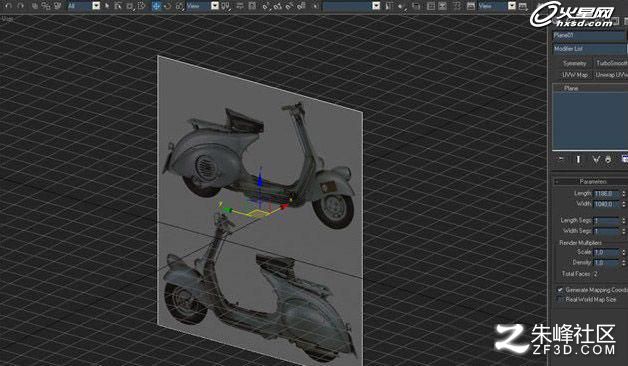Screen dimensions: 628x366
Task: Click the Width spinner arrows
Action: pyautogui.click(x=624, y=204)
